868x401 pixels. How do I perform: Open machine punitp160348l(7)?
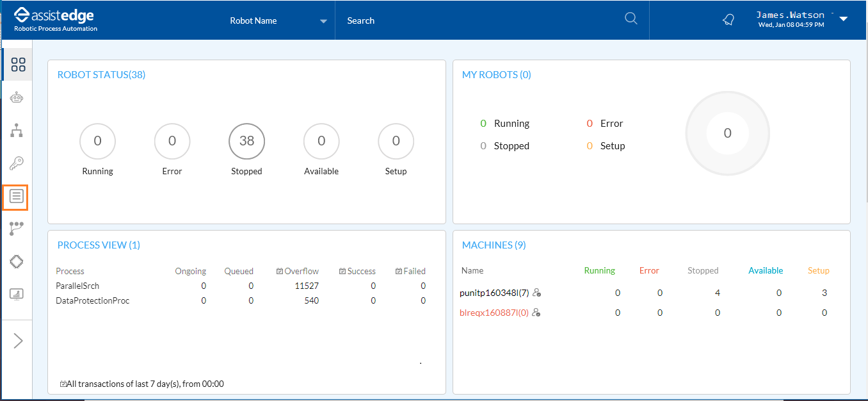click(494, 293)
